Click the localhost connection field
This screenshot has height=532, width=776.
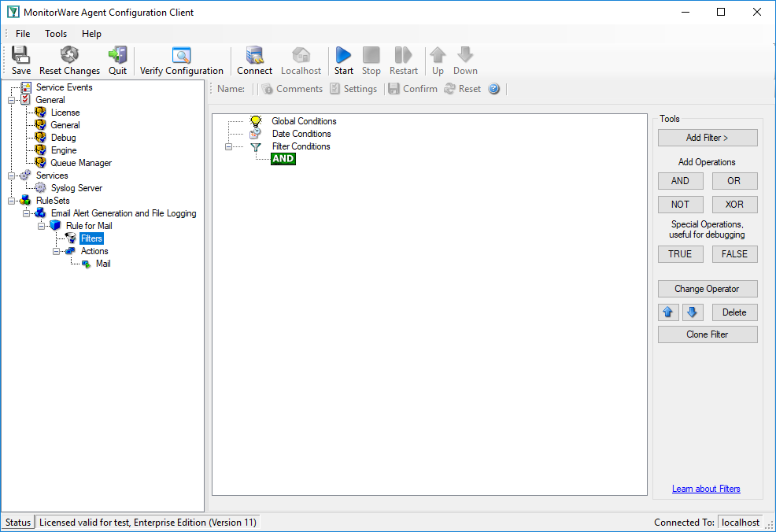(741, 523)
